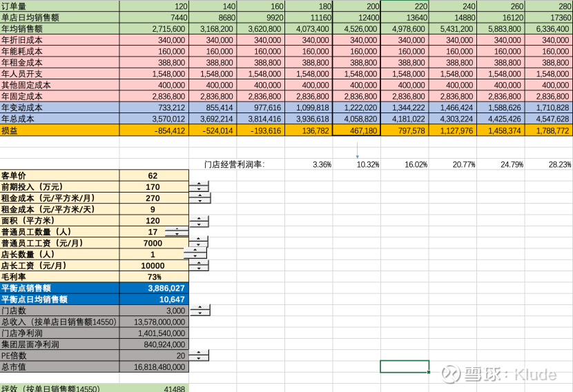Select the 客单价 value cell 62

coord(154,175)
